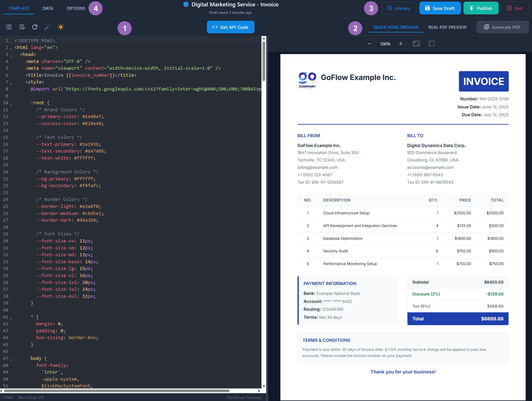The width and height of the screenshot is (532, 401).
Task: Open REAL PDF PREVIEW
Action: tap(447, 27)
